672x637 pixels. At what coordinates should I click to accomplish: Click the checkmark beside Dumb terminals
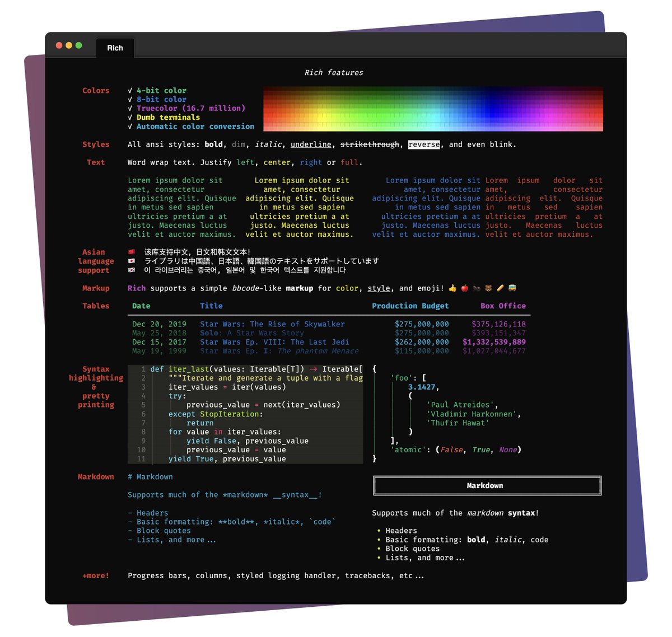[x=130, y=118]
